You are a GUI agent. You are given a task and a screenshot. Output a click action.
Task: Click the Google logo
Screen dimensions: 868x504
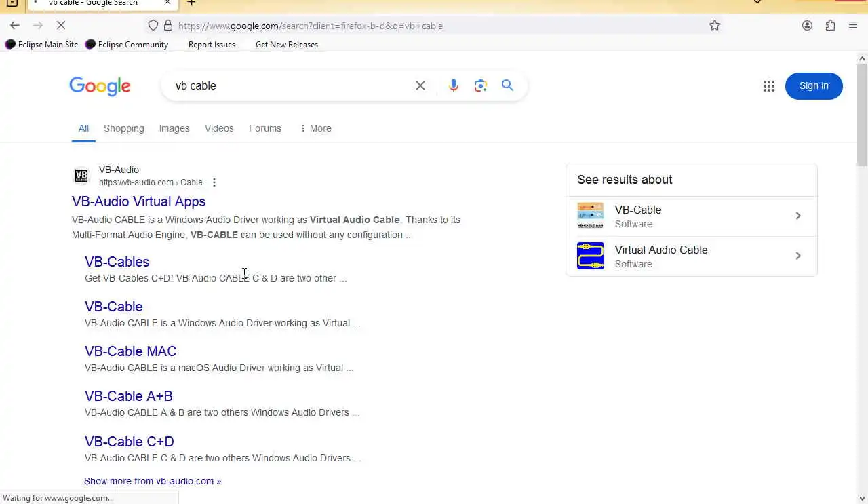100,86
